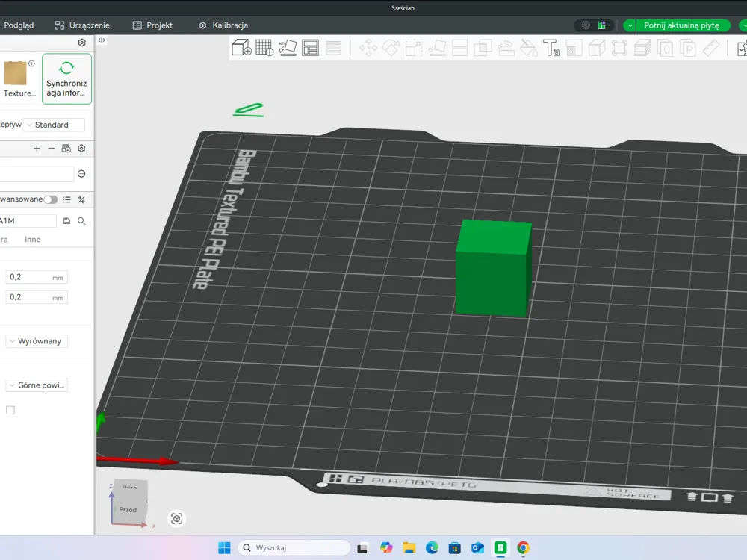Click the printer settings gear at panel top

pyautogui.click(x=82, y=43)
